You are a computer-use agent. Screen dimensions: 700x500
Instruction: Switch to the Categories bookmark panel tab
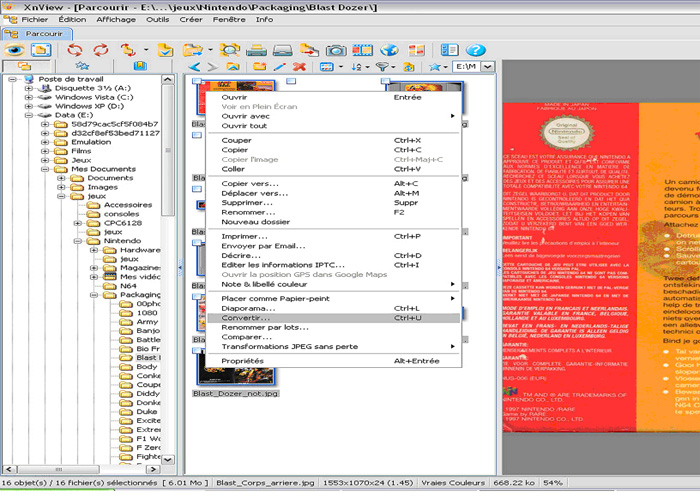(140, 66)
